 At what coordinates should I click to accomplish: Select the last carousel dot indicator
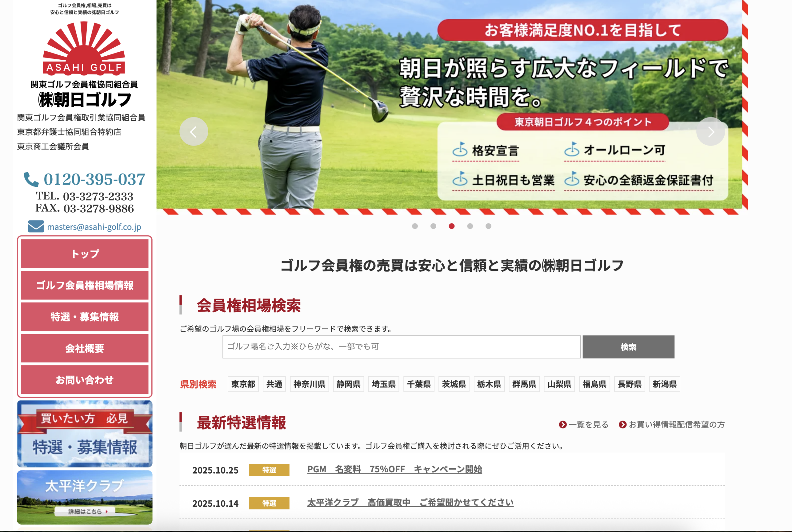click(488, 226)
